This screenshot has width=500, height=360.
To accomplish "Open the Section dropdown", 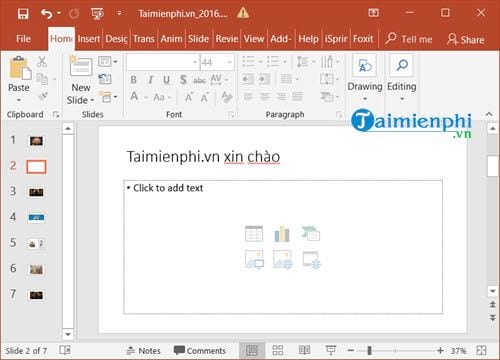I will tap(108, 97).
